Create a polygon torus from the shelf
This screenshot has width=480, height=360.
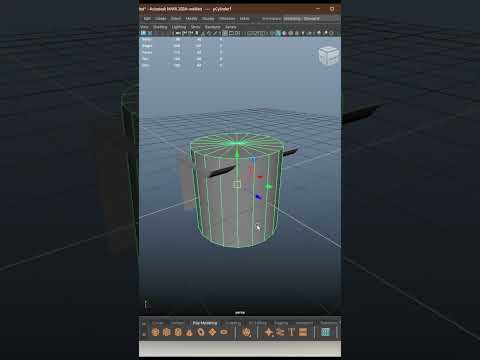(201, 332)
